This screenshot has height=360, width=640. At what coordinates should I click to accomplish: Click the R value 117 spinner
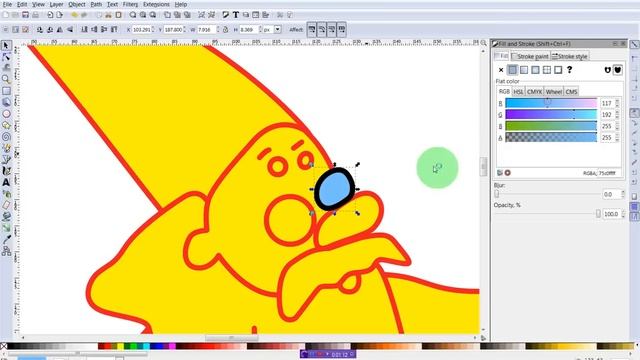click(617, 103)
